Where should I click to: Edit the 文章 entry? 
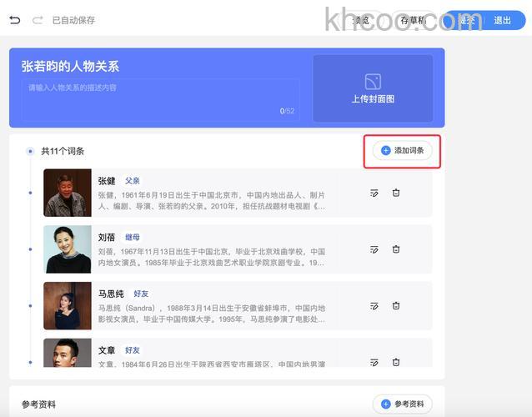(x=374, y=362)
